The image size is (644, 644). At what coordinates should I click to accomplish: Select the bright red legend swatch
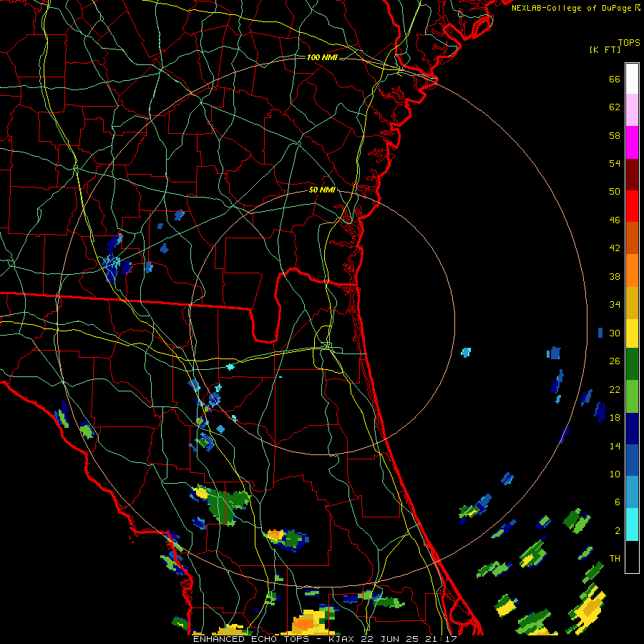pos(632,206)
